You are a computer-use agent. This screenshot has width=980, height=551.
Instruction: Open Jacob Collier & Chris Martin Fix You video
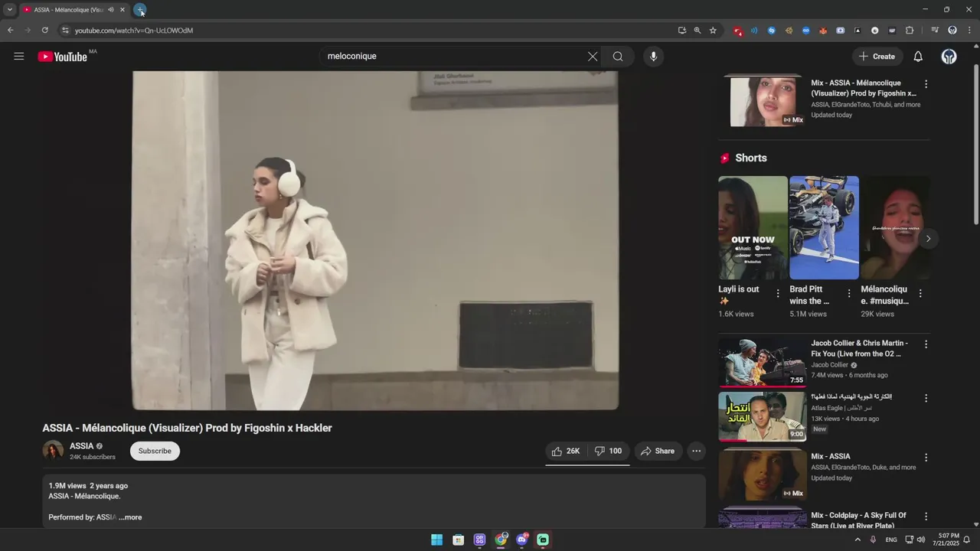click(859, 349)
